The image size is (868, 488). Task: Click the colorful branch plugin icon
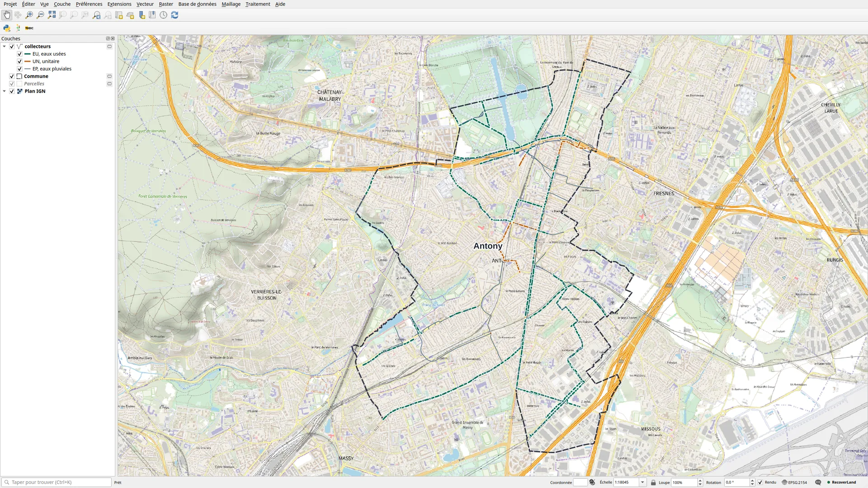point(18,28)
